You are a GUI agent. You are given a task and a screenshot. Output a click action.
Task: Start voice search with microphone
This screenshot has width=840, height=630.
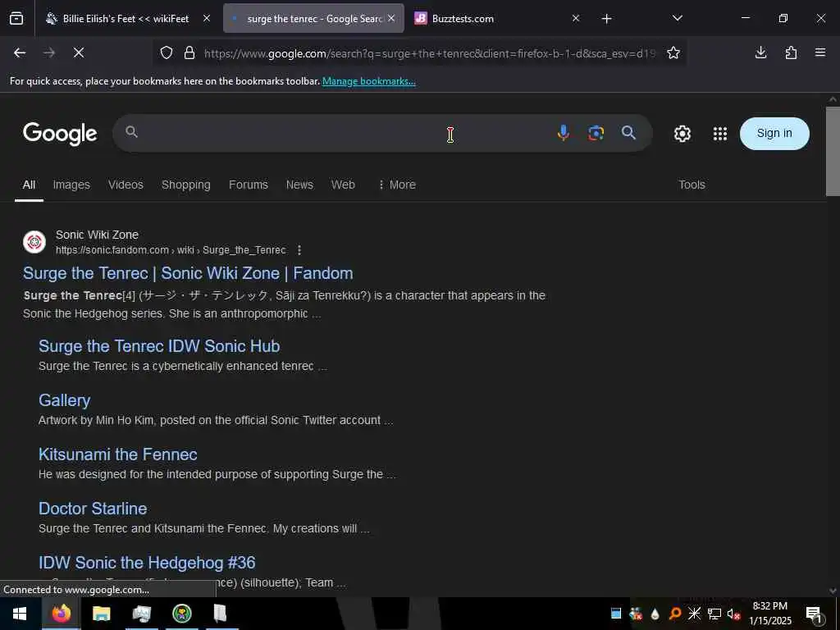coord(563,132)
